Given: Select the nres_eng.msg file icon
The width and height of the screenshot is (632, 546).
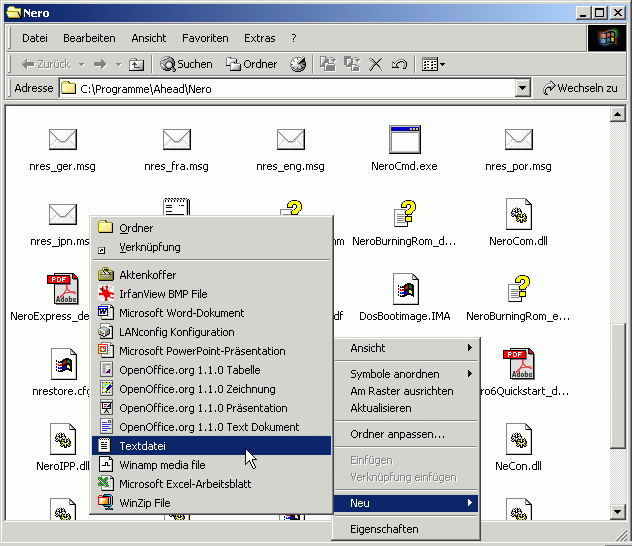Looking at the screenshot, I should [x=291, y=139].
